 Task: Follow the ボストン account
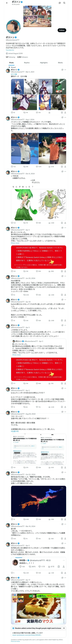pos(62,30)
